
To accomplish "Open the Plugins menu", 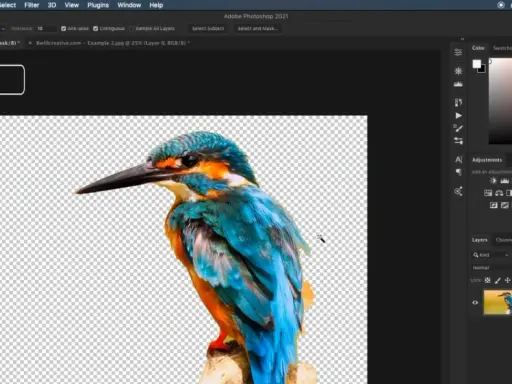I will coord(98,5).
